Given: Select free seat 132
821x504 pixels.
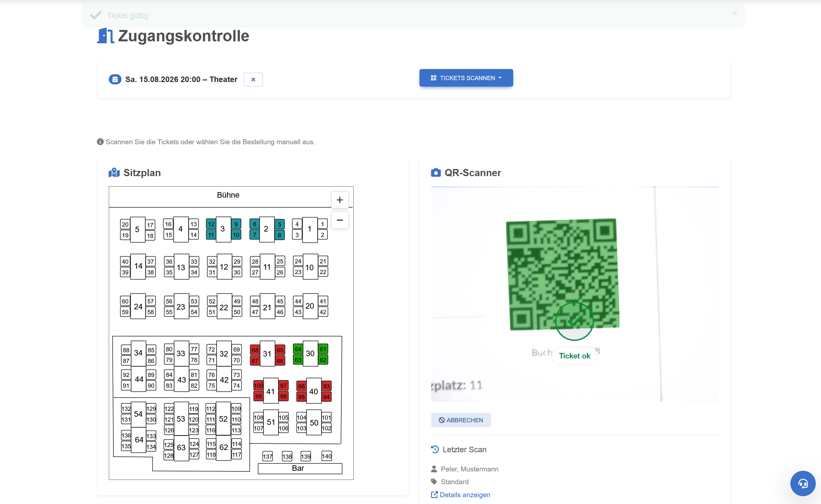Looking at the screenshot, I should click(x=126, y=409).
